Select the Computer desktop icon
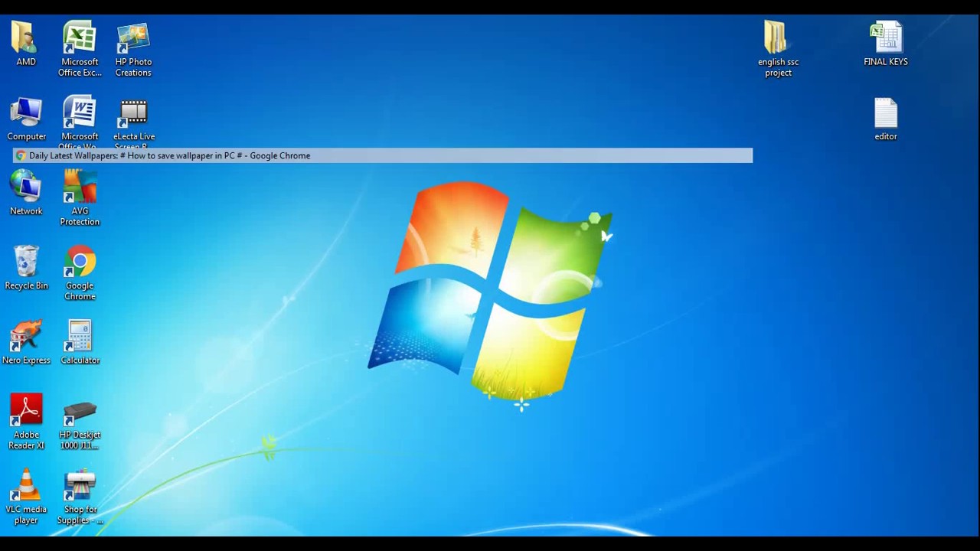The height and width of the screenshot is (551, 980). [x=26, y=119]
